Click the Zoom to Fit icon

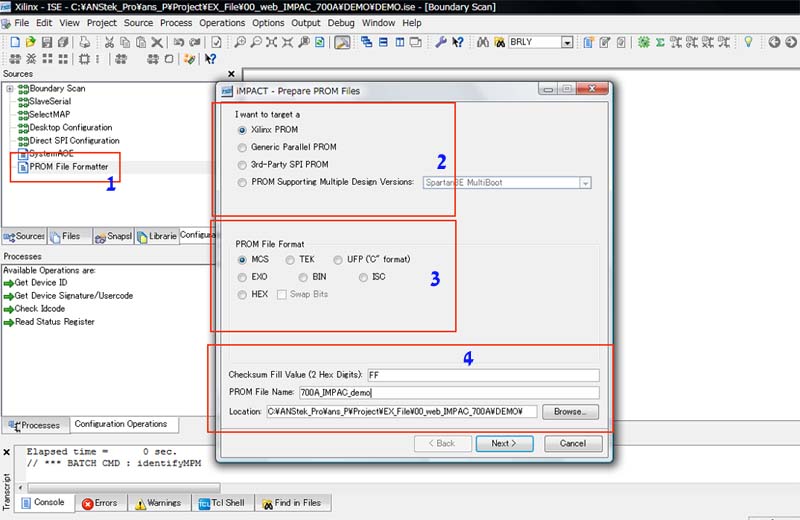[x=271, y=42]
